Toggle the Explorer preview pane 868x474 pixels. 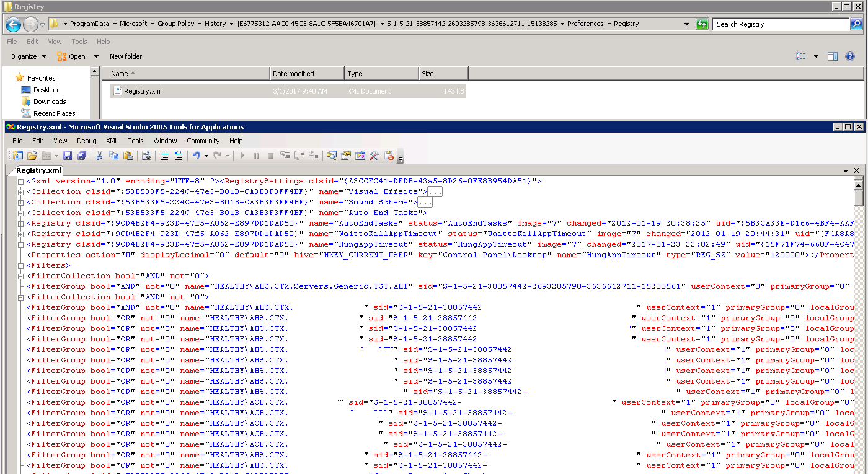(x=833, y=56)
